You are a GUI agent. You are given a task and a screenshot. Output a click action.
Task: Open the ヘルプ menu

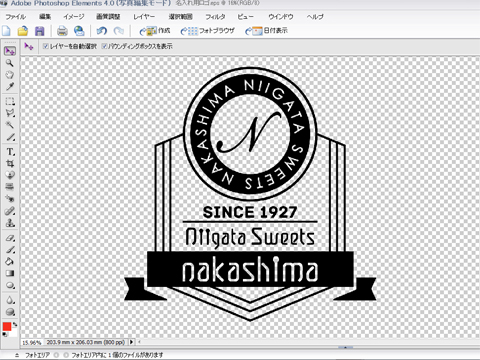coord(315,17)
